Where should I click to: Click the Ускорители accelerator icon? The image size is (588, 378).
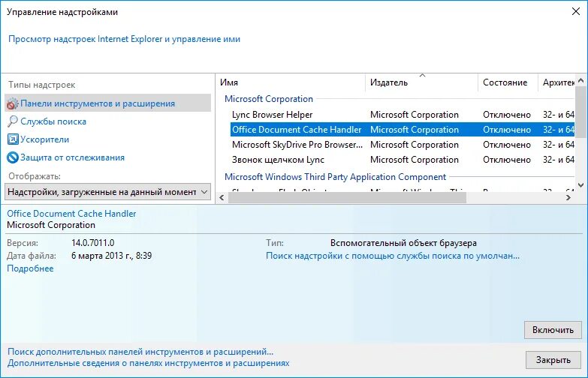[x=12, y=139]
